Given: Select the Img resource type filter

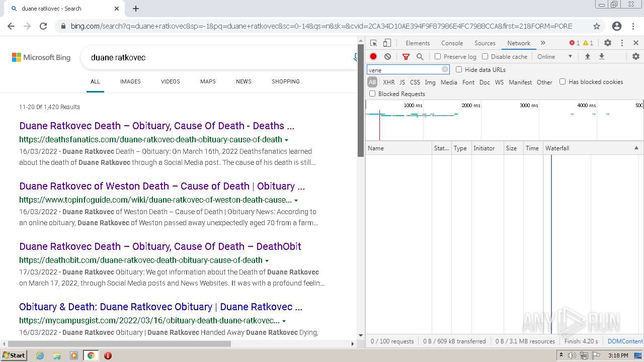Looking at the screenshot, I should (x=430, y=82).
